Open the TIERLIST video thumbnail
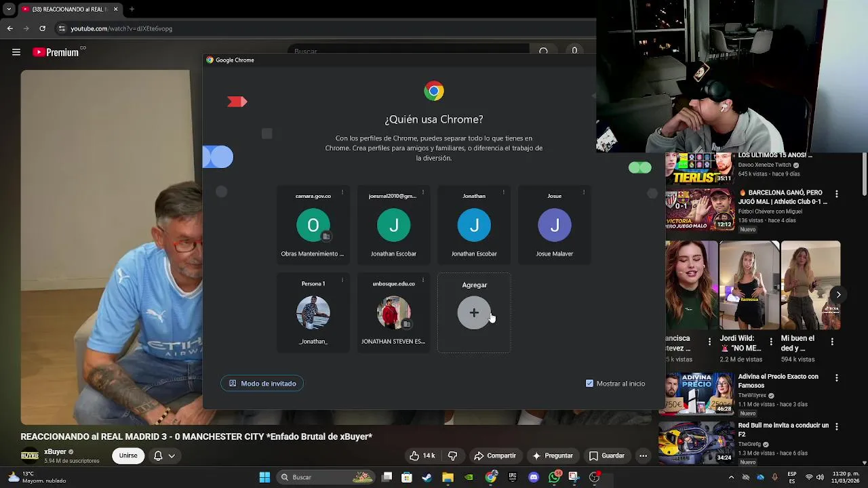The width and height of the screenshot is (868, 488). 698,167
